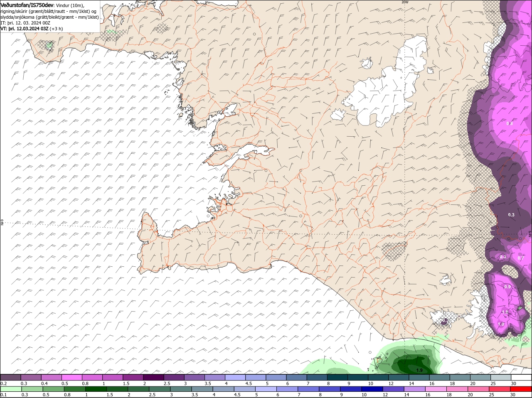This screenshot has width=532, height=398.
Task: Select the 'VT: þri. 12.03.2024 03Z (+3 h)' line
Action: coord(32,29)
